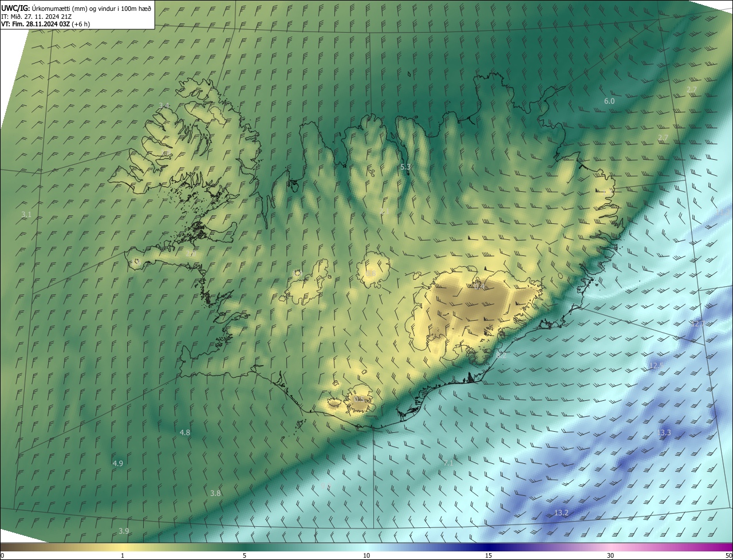733x560 pixels.
Task: Click the 5 label on the color scale
Action: pyautogui.click(x=245, y=555)
